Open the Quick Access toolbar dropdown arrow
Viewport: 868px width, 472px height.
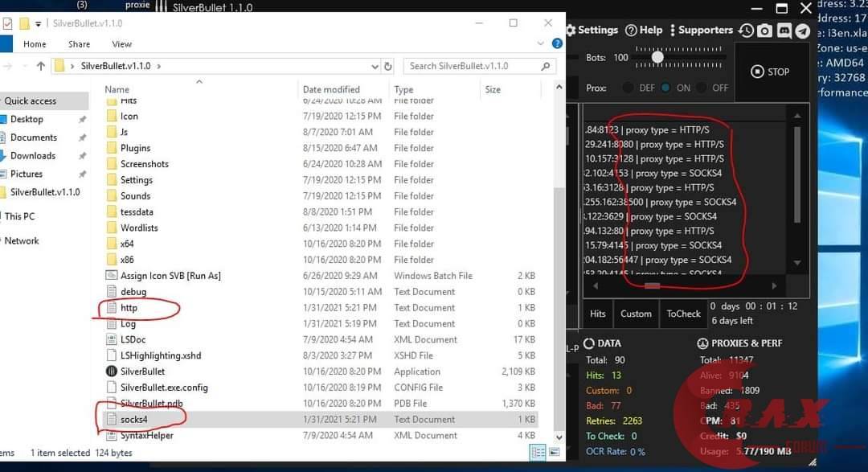(39, 24)
